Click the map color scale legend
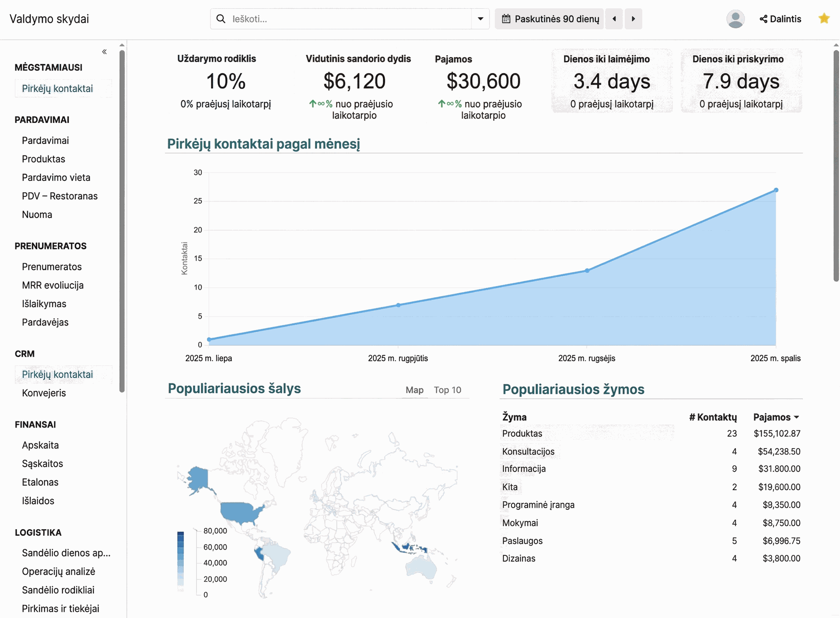 [x=180, y=560]
